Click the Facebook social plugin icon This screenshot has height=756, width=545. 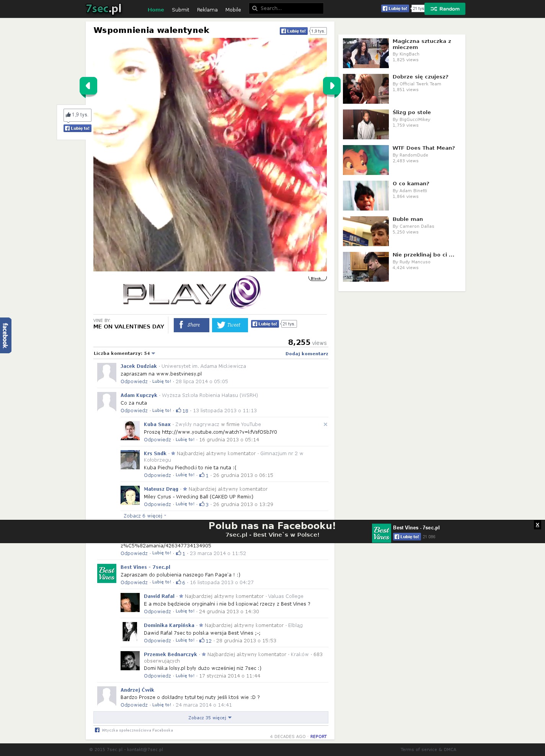tap(97, 730)
